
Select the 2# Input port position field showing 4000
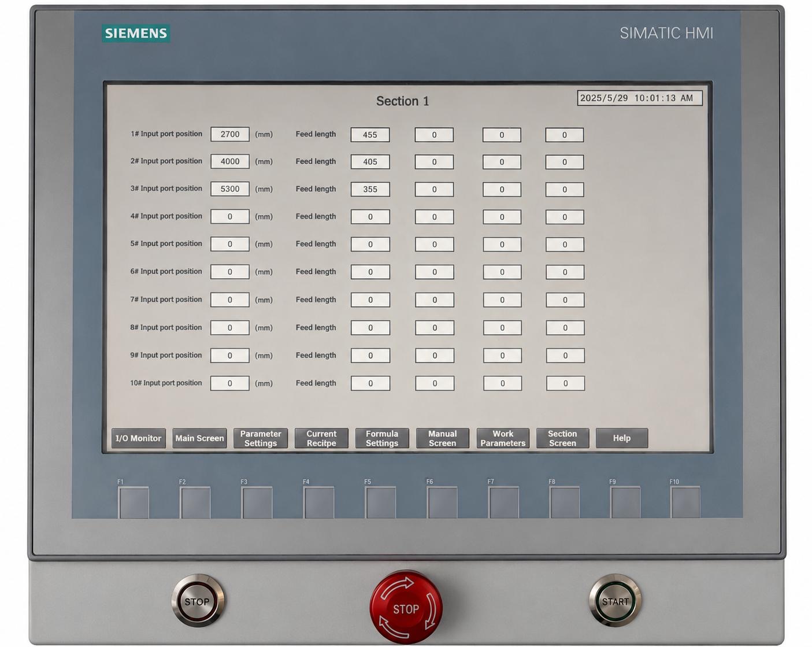[x=230, y=161]
